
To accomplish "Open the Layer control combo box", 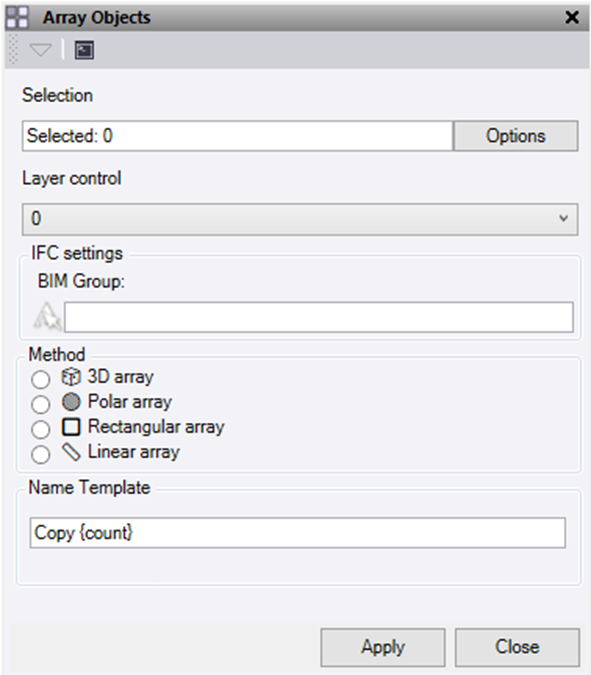I will [300, 219].
